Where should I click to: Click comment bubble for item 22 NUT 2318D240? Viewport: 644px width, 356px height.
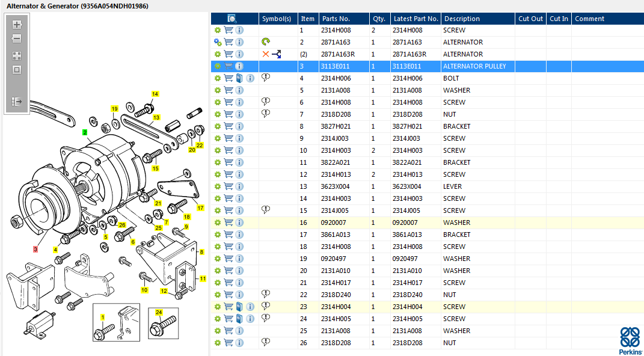(x=266, y=294)
